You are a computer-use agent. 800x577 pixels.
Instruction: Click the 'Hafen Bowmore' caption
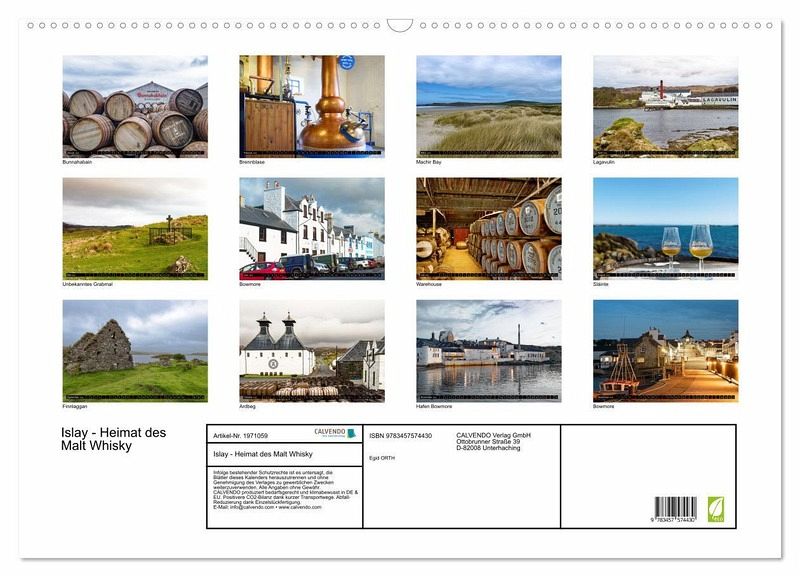click(434, 407)
